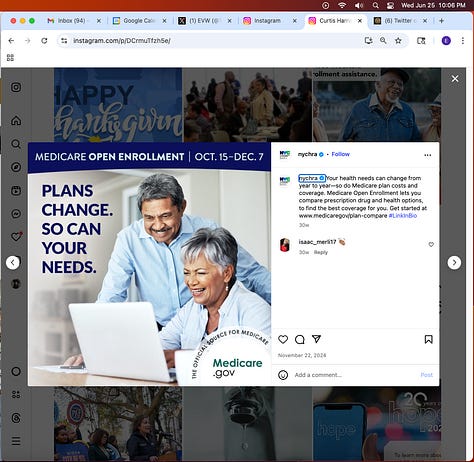Follow the nychra account
Viewport: 474px width, 462px height.
[340, 154]
